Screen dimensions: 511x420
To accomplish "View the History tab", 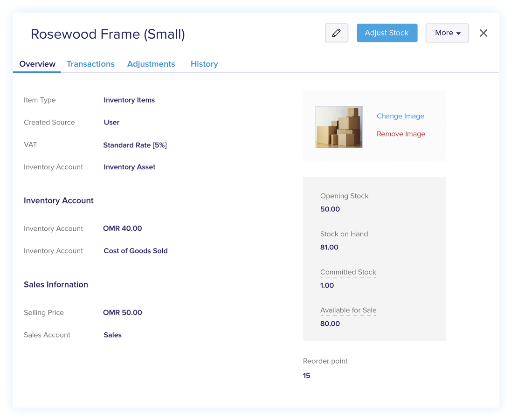I will pos(204,64).
